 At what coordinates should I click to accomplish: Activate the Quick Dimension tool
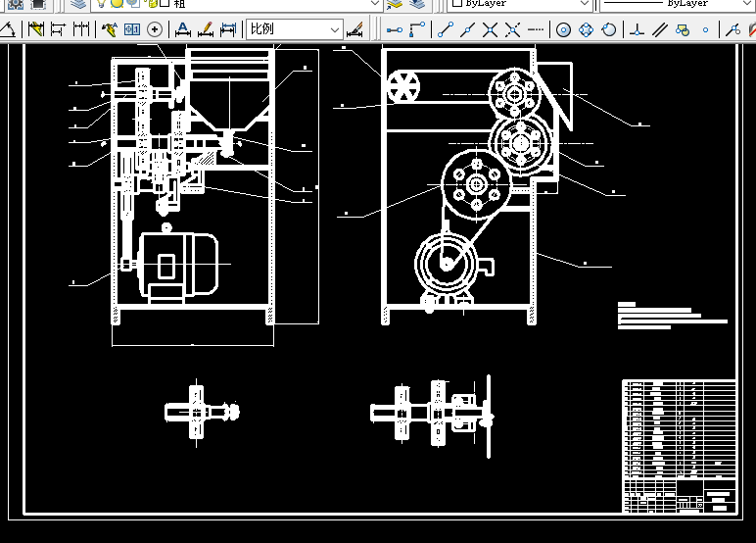point(35,29)
